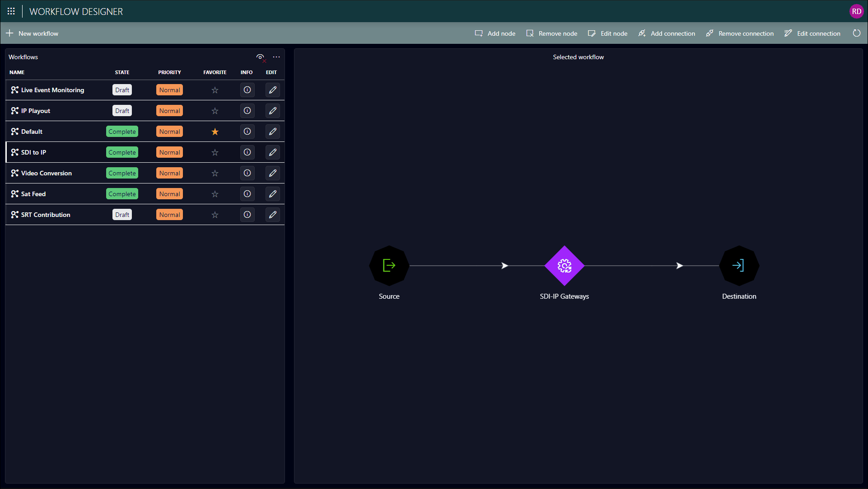Image resolution: width=868 pixels, height=489 pixels.
Task: Show info for SDI to IP
Action: click(x=247, y=152)
